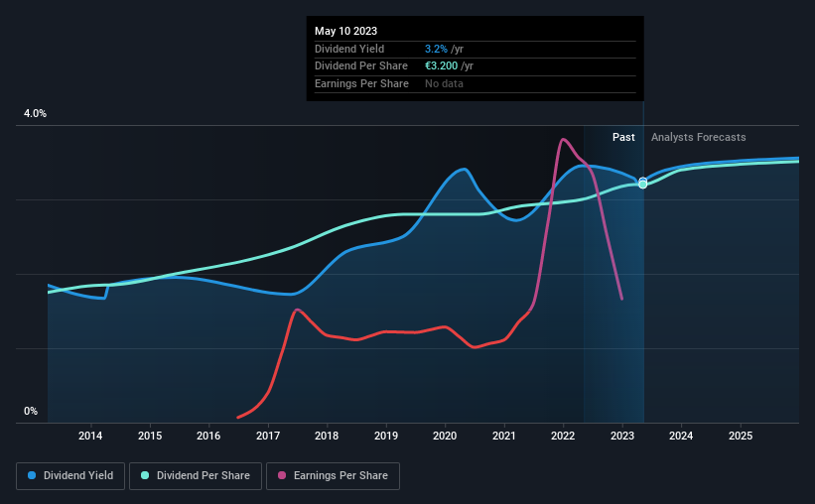This screenshot has width=815, height=504.
Task: Click the Dividend Per Share row label in tooltip
Action: pyautogui.click(x=360, y=66)
